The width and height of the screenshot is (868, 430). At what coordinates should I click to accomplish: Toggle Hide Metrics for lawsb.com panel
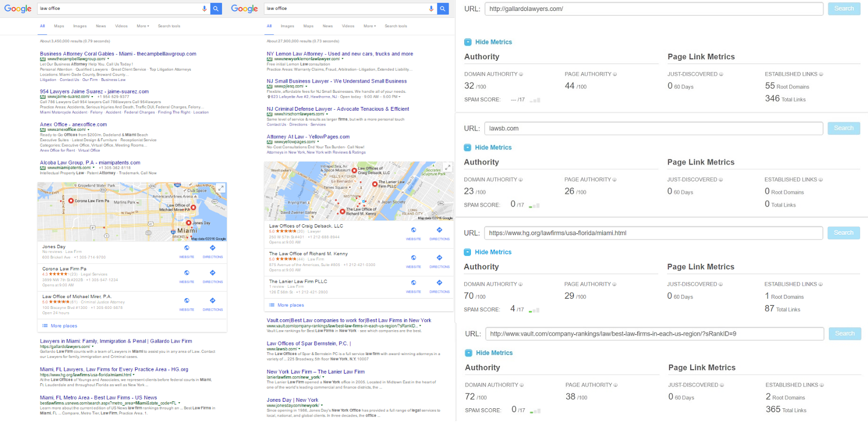tap(488, 147)
